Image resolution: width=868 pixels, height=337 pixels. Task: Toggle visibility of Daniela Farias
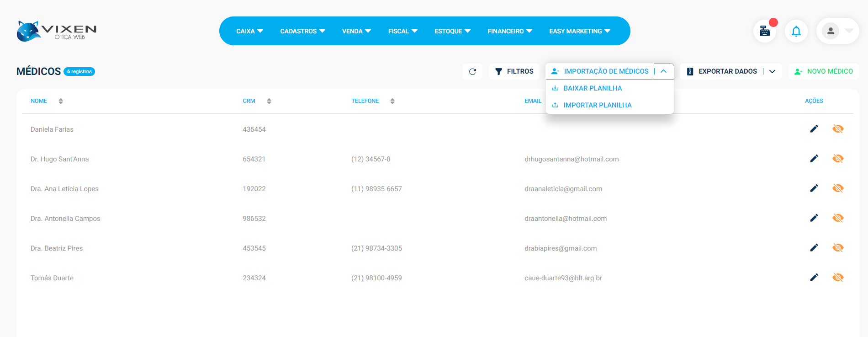click(x=837, y=129)
